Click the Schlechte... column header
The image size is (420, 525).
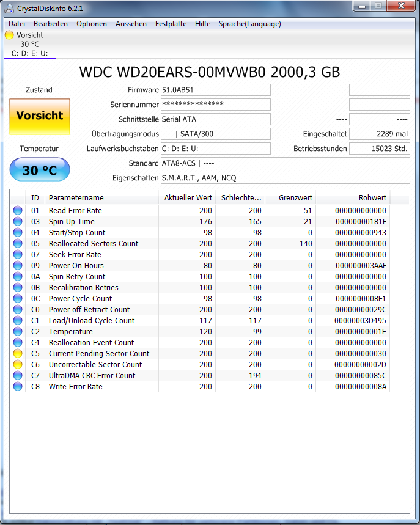click(x=240, y=198)
